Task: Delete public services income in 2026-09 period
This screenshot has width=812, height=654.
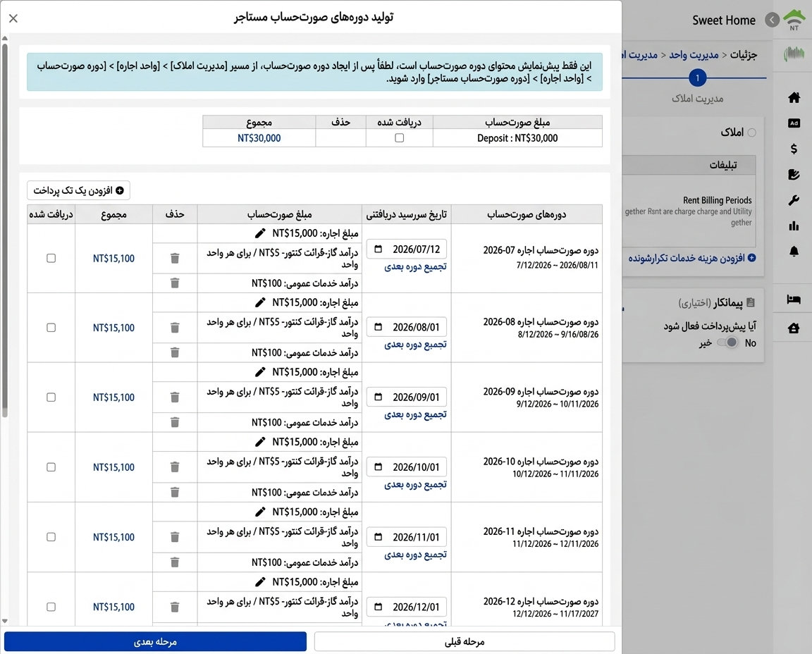Action: [x=175, y=423]
